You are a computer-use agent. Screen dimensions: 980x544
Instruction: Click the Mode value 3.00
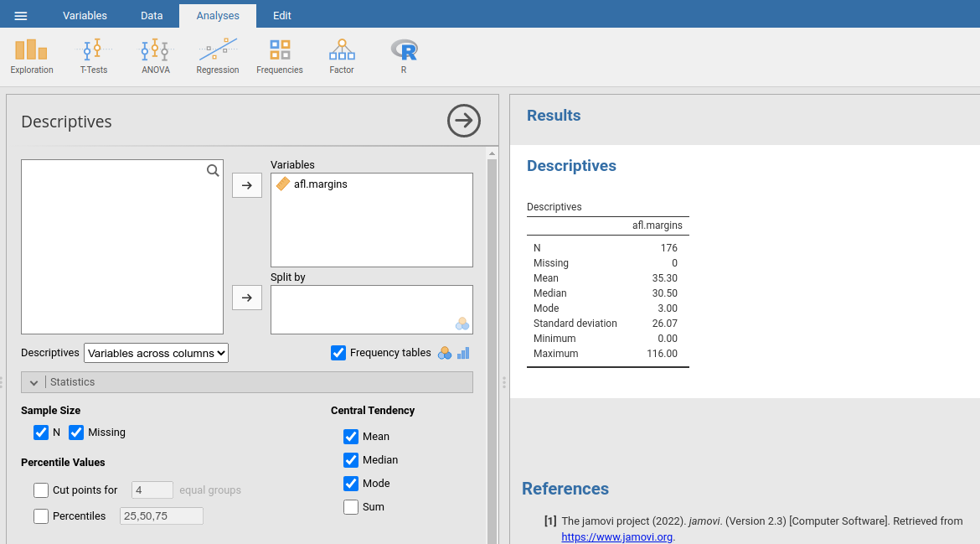(668, 308)
